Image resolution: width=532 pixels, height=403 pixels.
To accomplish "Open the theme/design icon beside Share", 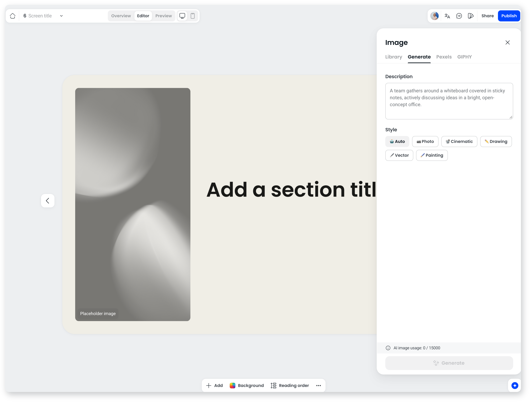I will (x=471, y=16).
